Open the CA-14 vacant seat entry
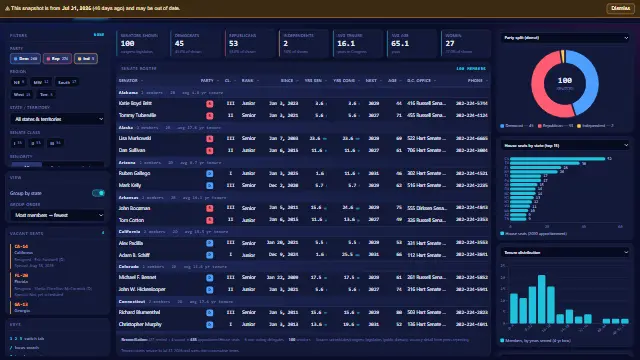The width and height of the screenshot is (640, 360). 56,256
